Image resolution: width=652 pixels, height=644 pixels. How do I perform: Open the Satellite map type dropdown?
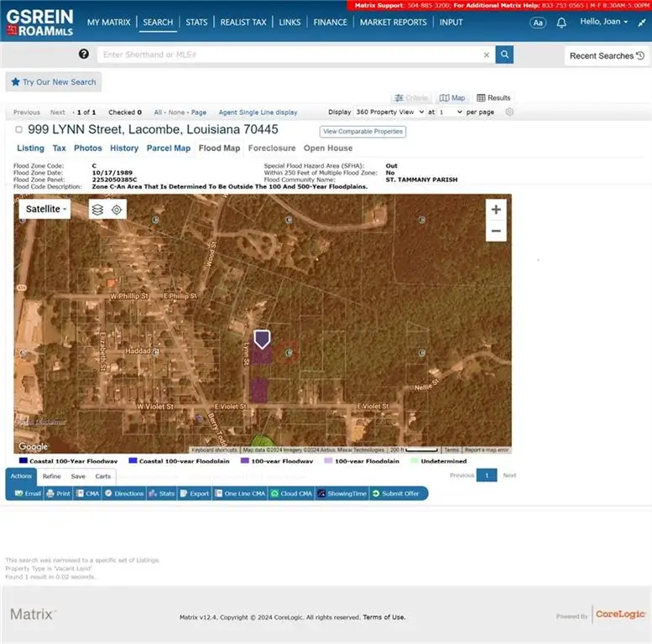(47, 209)
